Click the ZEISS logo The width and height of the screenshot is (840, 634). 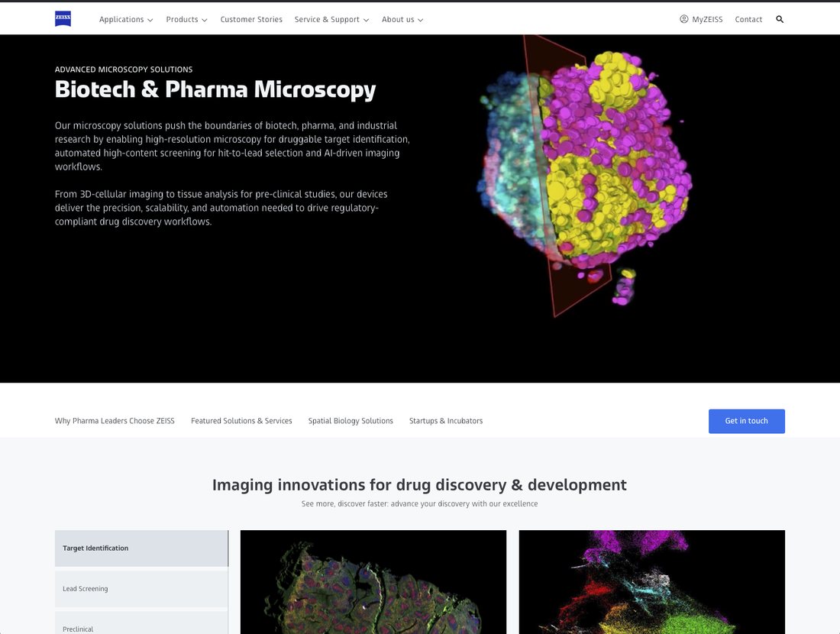[x=63, y=19]
